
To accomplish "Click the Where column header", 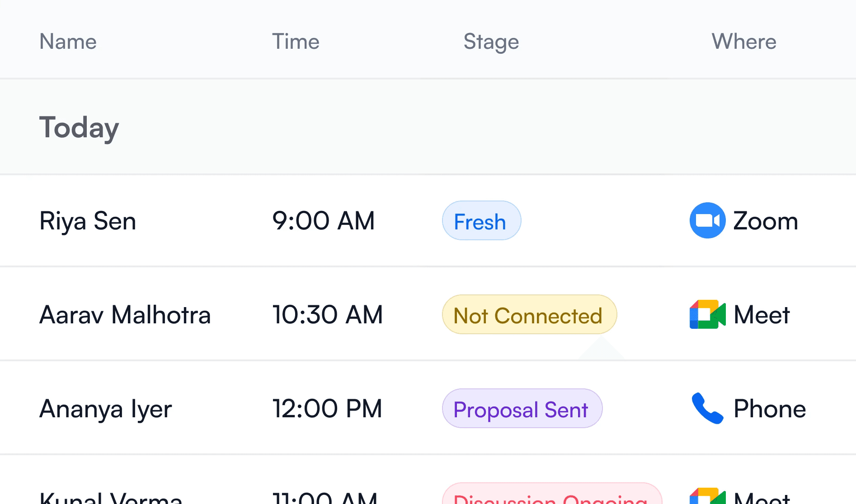I will click(x=743, y=41).
